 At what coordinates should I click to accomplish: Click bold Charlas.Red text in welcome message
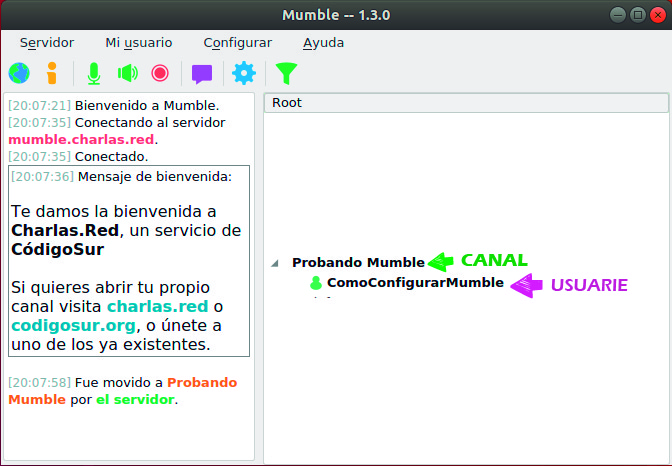pos(65,230)
